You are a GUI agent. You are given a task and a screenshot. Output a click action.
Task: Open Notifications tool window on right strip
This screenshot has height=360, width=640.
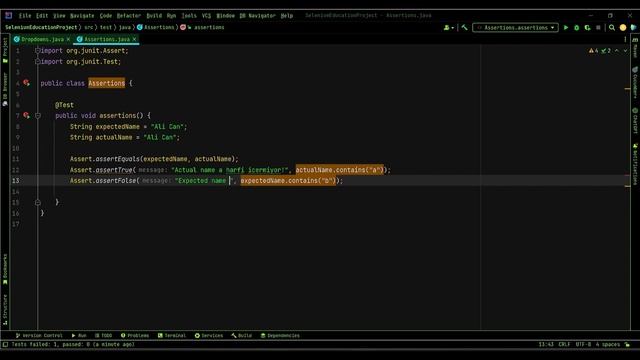click(x=635, y=164)
